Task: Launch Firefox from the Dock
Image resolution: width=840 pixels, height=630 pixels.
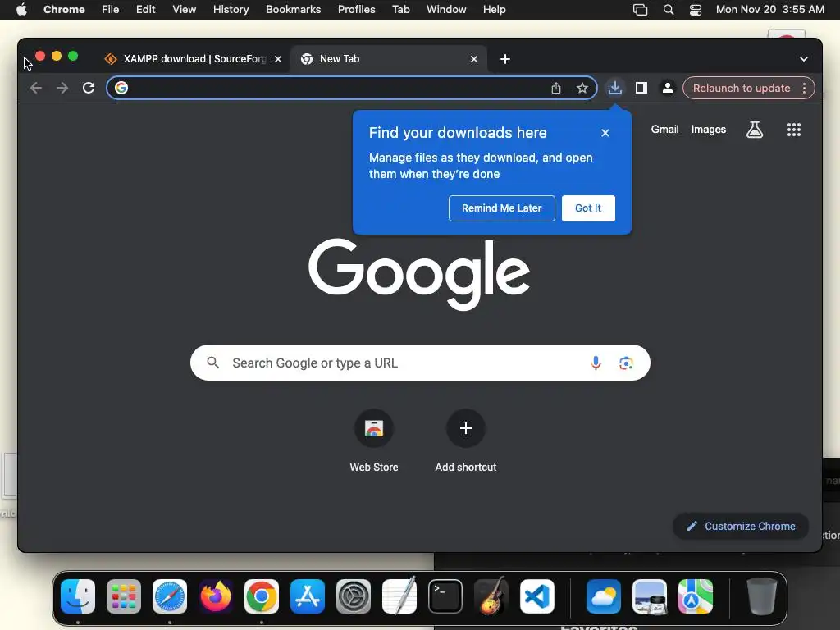Action: click(216, 596)
